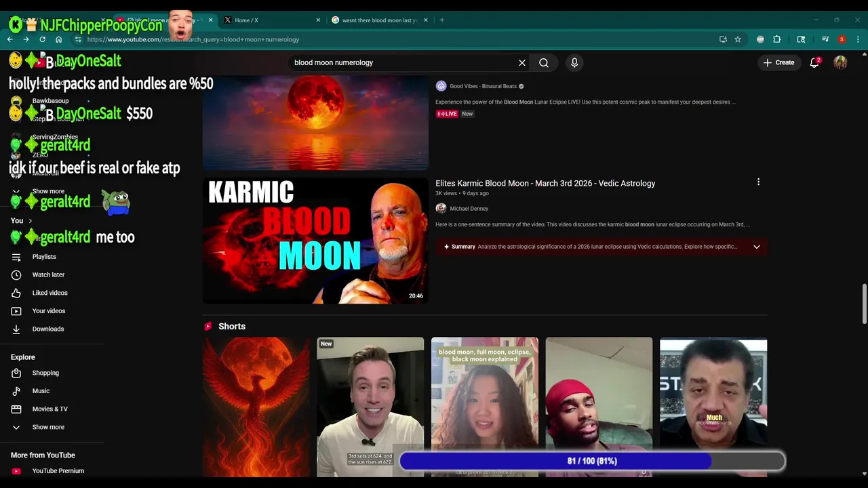868x488 pixels.
Task: Click the 81 / 100 progress bar
Action: (x=592, y=461)
